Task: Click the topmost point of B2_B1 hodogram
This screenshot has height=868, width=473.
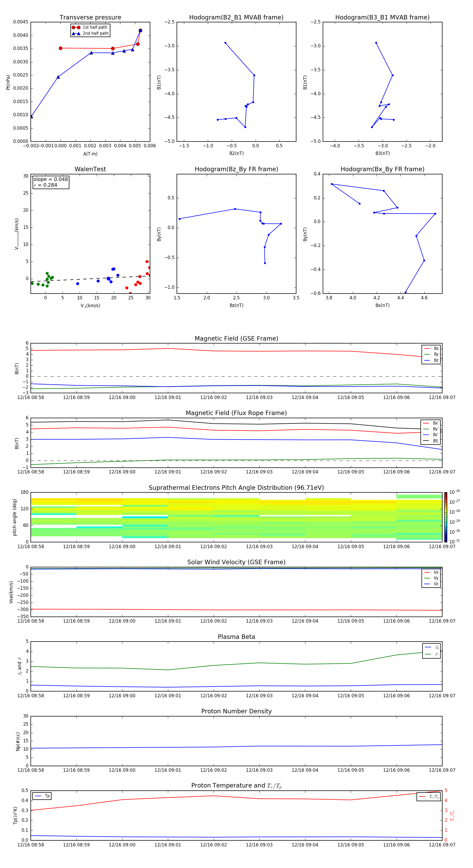Action: [225, 43]
